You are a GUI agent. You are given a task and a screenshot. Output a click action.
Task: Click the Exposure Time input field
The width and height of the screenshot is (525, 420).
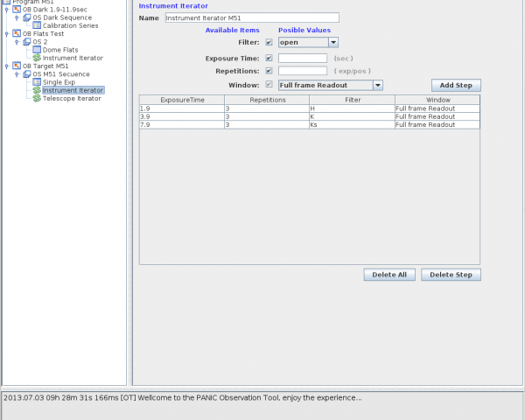point(302,58)
